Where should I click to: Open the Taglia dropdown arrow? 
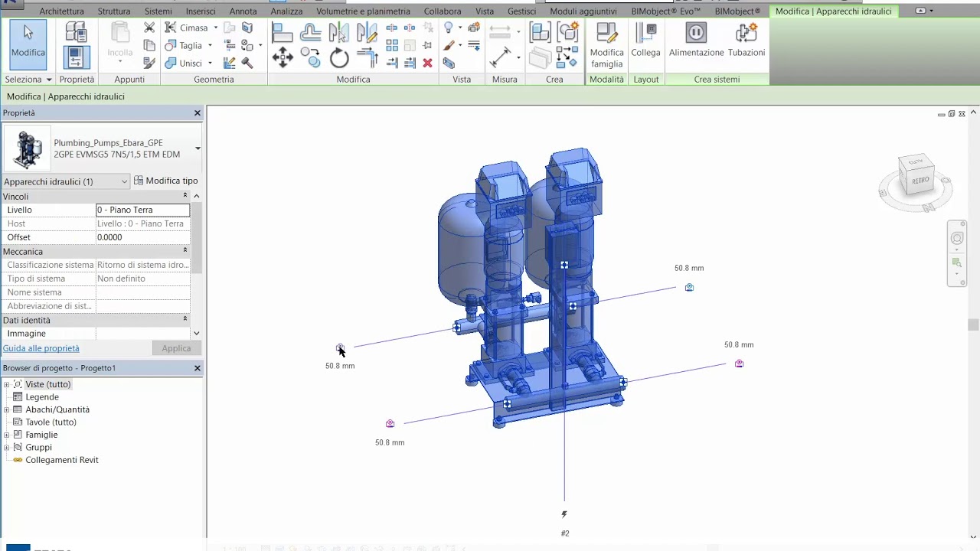click(210, 45)
